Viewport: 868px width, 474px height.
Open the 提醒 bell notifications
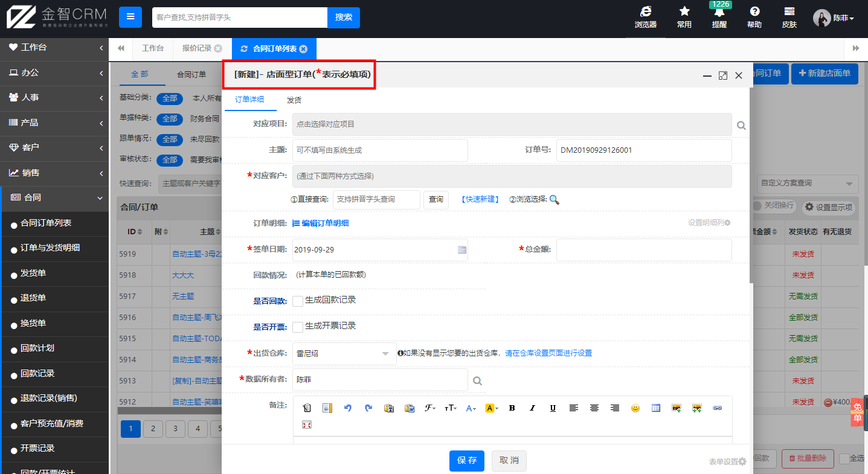point(719,18)
